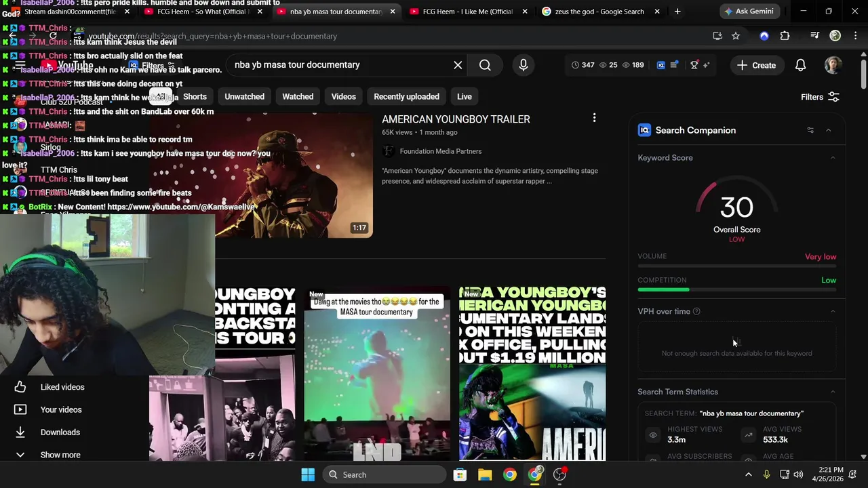The width and height of the screenshot is (868, 488).
Task: Open the Foundation Media Partners channel link
Action: (x=441, y=151)
